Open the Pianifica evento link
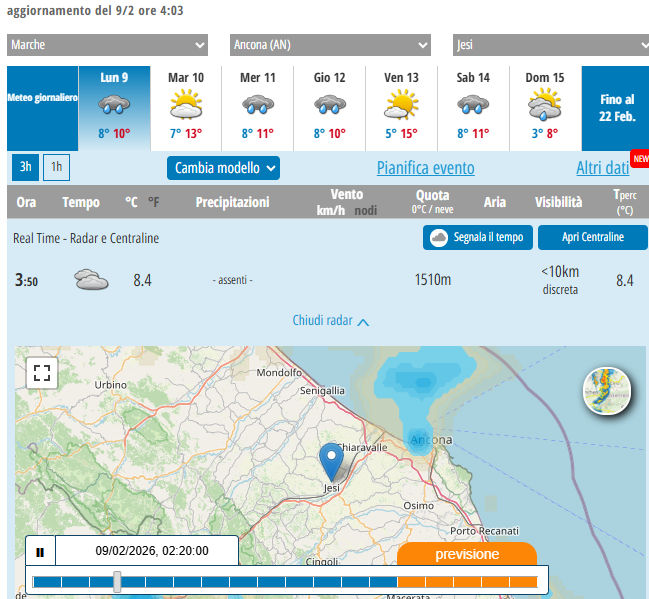This screenshot has height=599, width=649. pyautogui.click(x=425, y=168)
